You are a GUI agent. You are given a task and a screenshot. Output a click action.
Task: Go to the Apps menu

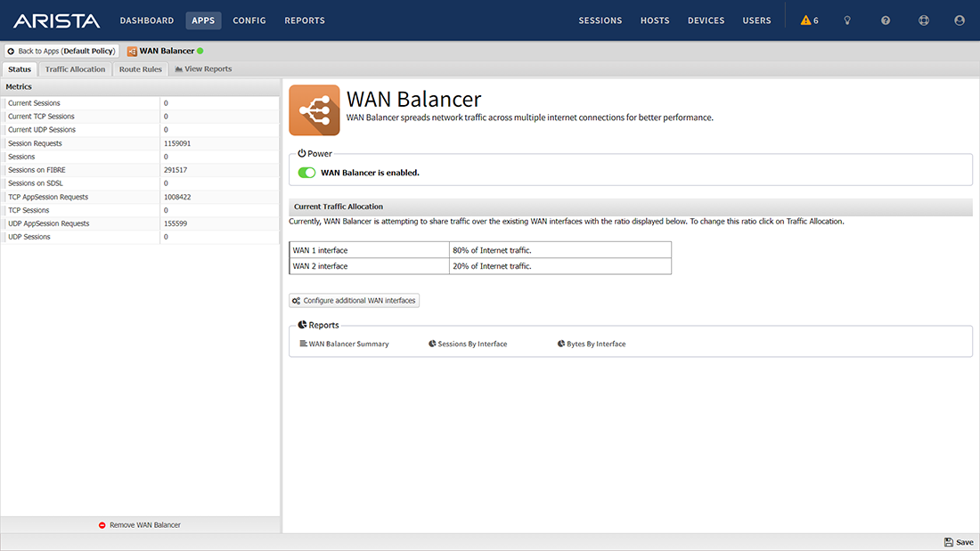point(203,20)
